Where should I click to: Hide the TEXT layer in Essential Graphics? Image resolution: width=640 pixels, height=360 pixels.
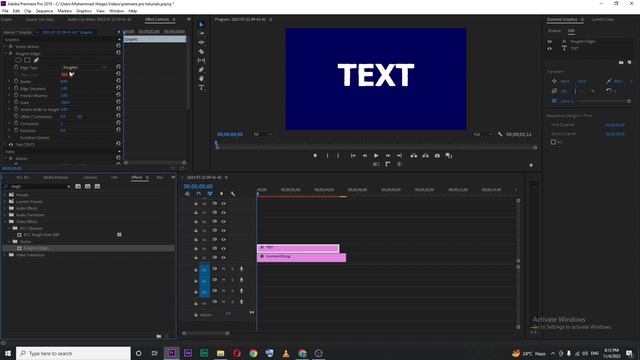[x=549, y=49]
